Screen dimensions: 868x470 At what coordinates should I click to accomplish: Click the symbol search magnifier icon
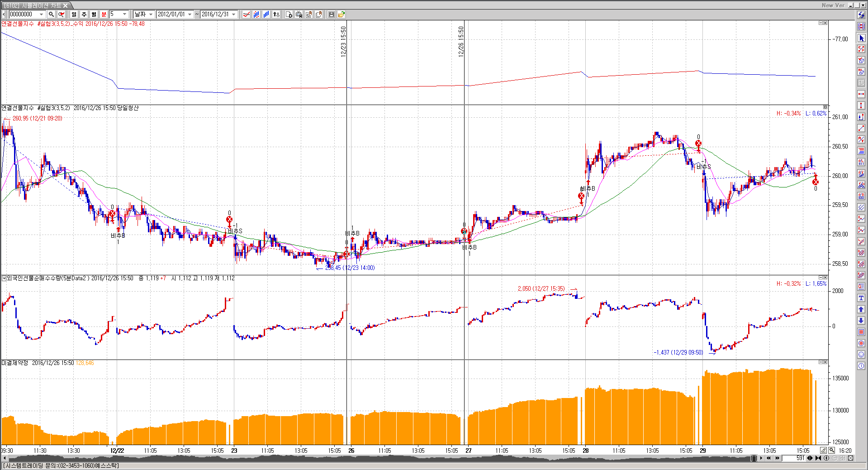pos(52,14)
